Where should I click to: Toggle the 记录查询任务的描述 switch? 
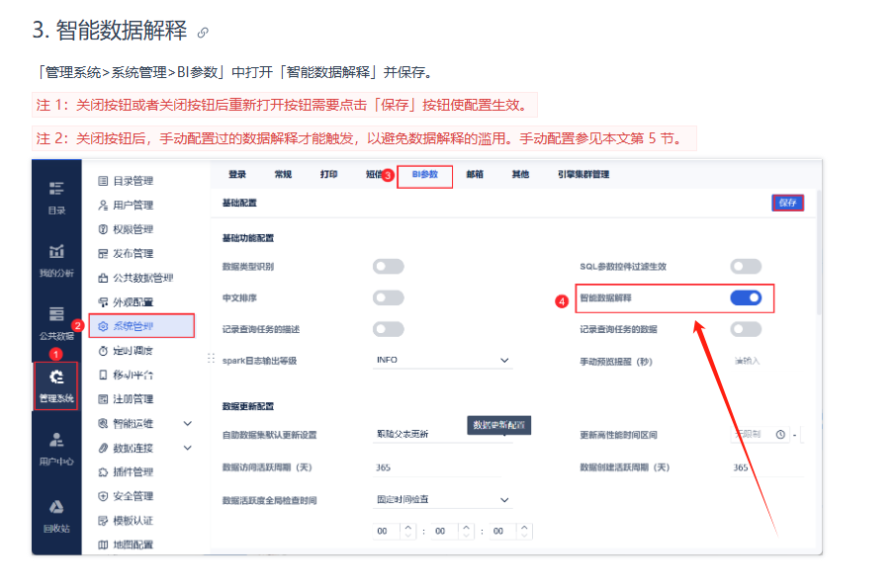pos(389,329)
